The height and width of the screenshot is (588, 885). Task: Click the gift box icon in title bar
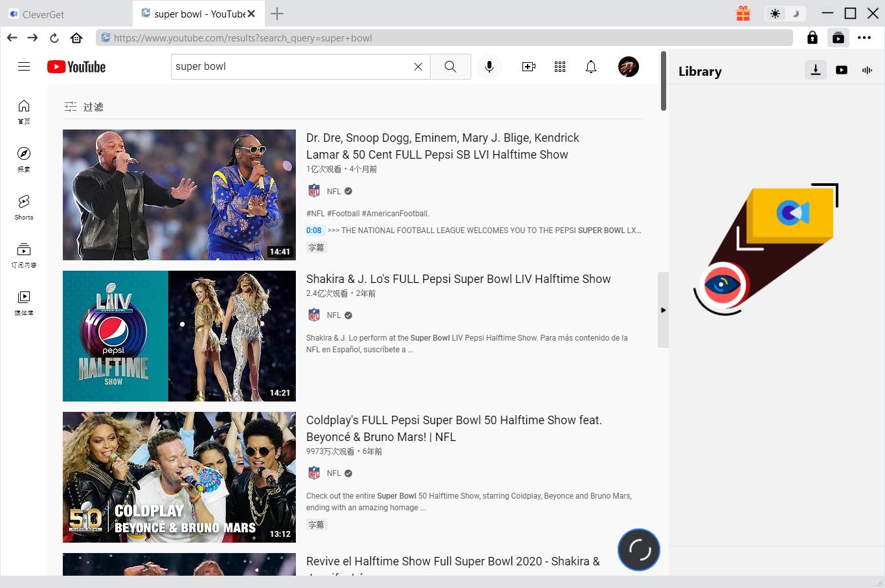[743, 14]
